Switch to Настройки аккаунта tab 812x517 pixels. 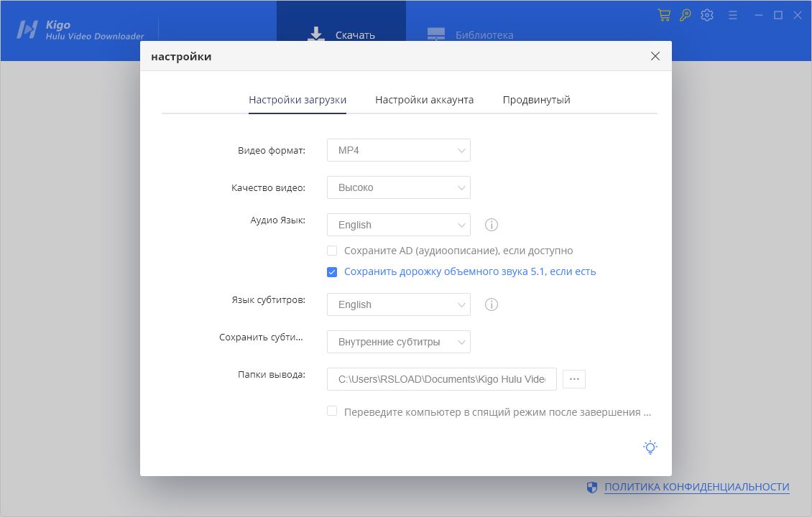pos(424,100)
